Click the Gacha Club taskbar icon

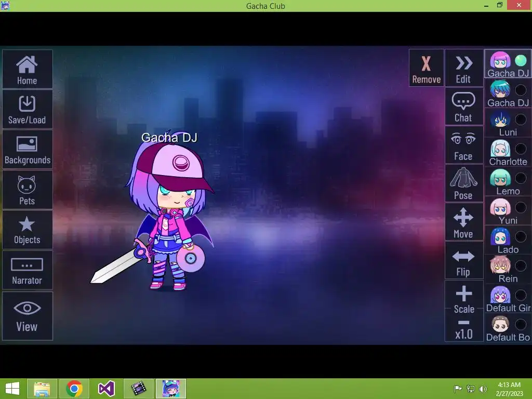point(170,389)
